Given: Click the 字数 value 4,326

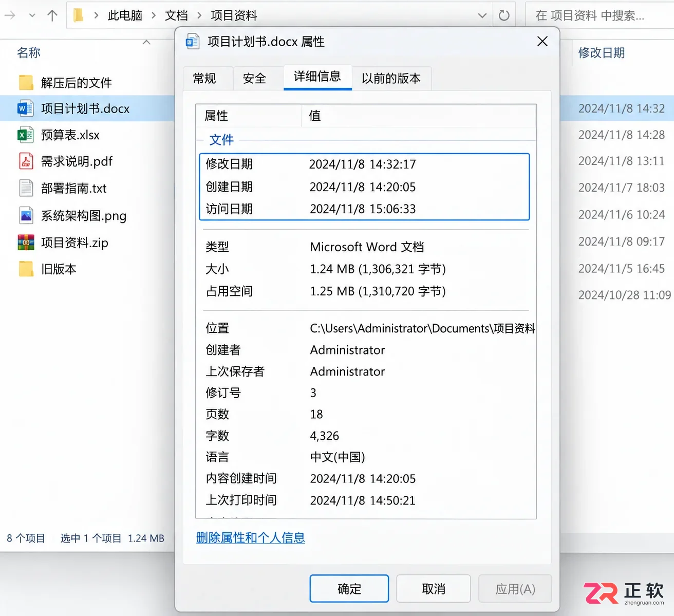Looking at the screenshot, I should tap(325, 436).
